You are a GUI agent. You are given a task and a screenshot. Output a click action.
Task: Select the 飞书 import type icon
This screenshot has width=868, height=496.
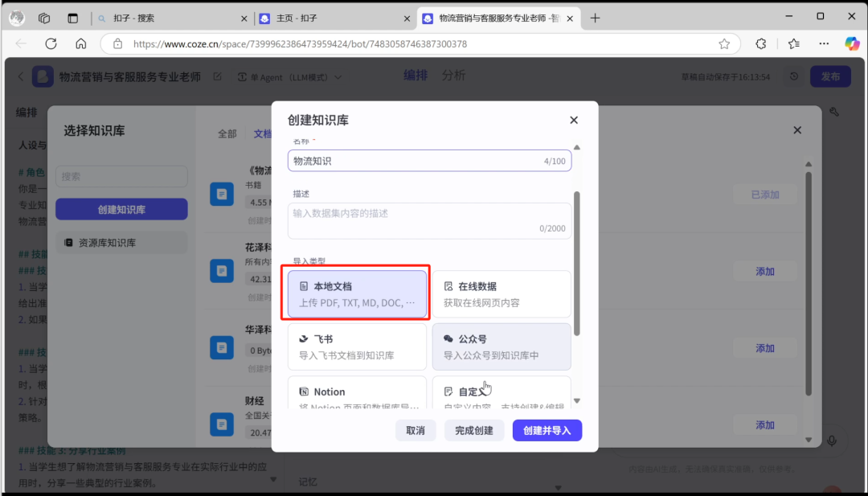click(x=303, y=339)
